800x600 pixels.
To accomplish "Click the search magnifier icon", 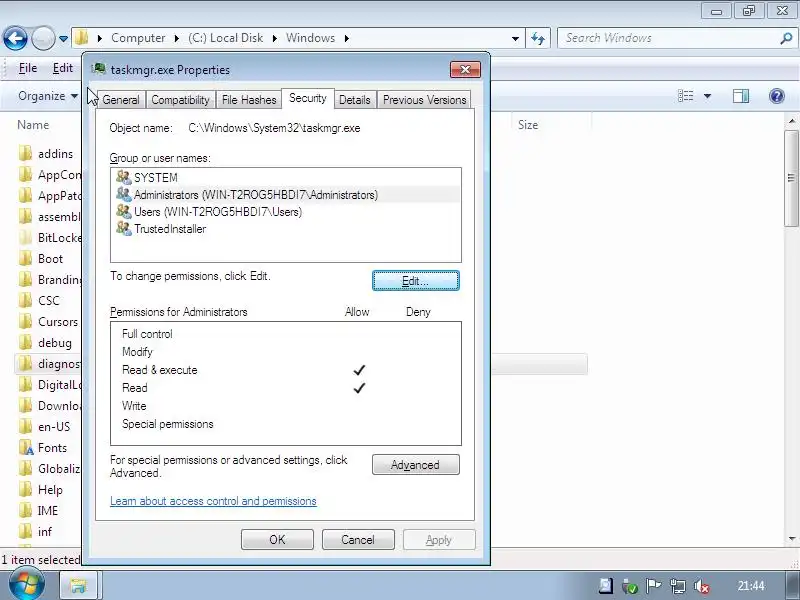I will [x=786, y=38].
